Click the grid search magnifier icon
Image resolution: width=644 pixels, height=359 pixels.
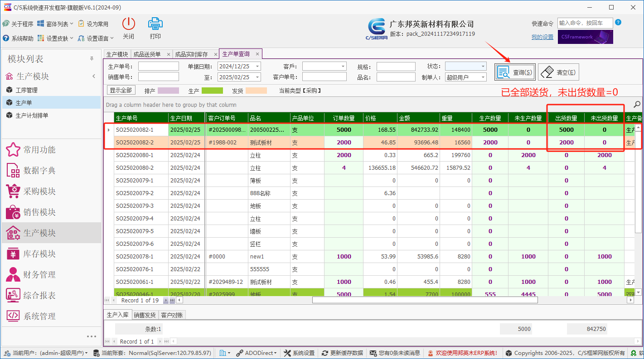(637, 105)
